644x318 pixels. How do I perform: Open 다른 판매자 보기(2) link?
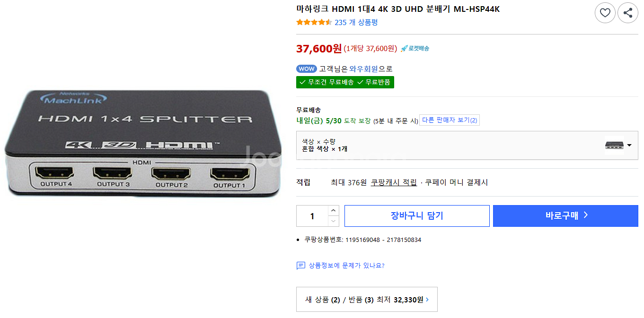click(450, 120)
